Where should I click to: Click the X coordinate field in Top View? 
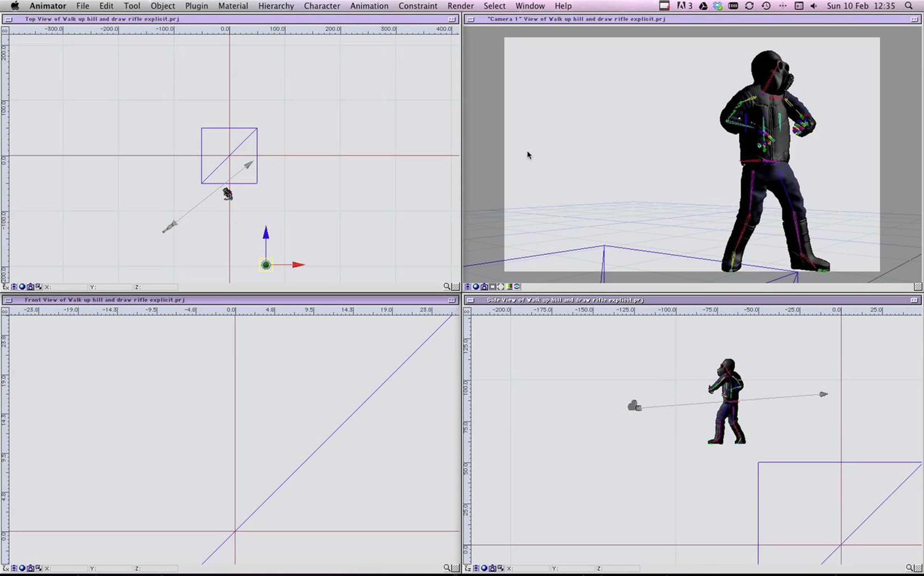[66, 287]
